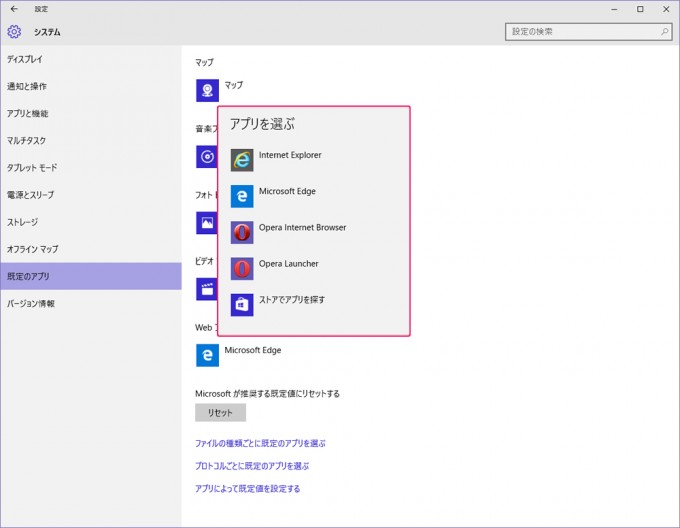680x528 pixels.
Task: Open アプリによって既定値を設定する link
Action: click(248, 489)
